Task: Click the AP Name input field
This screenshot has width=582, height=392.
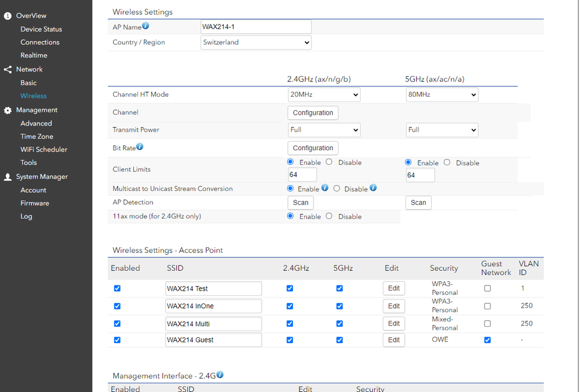Action: pos(256,26)
